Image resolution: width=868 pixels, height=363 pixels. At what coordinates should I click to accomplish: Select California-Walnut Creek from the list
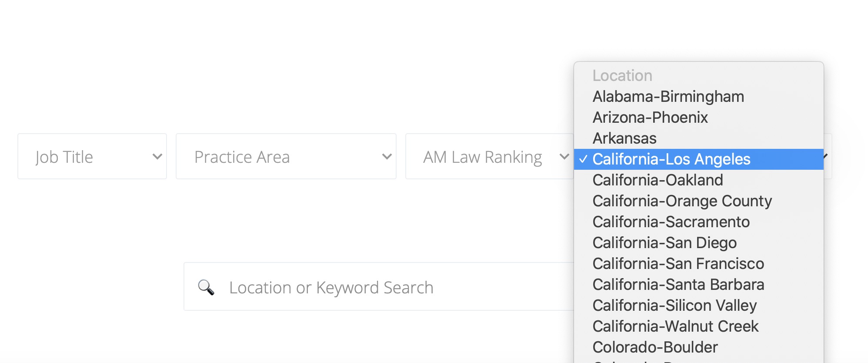[675, 326]
